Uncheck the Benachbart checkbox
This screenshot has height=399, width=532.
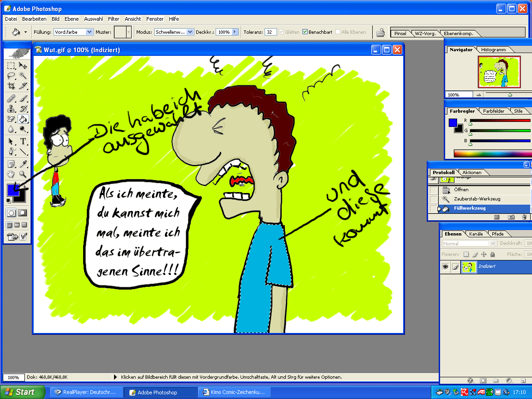coord(305,32)
